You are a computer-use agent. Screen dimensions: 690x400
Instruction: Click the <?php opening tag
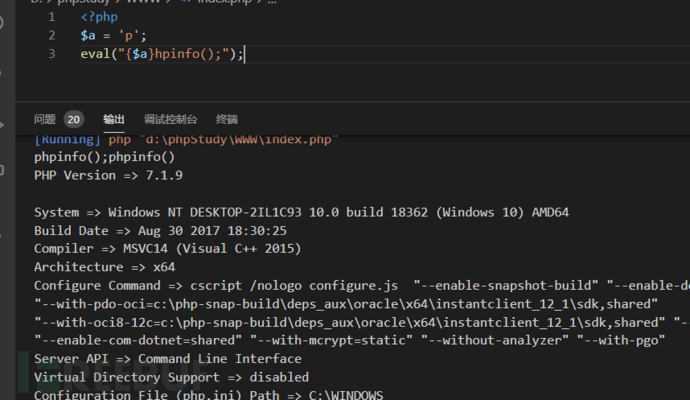(x=99, y=17)
